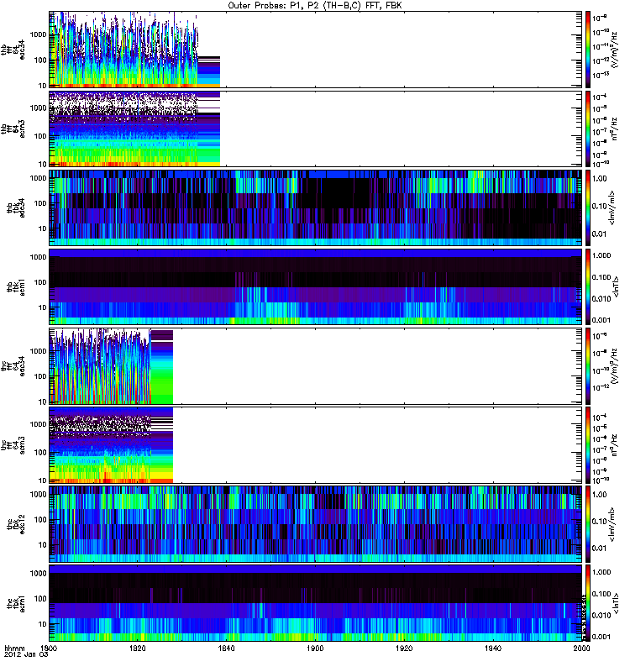Click the 1840 time axis tick label
This screenshot has width=630, height=672.
point(227,650)
